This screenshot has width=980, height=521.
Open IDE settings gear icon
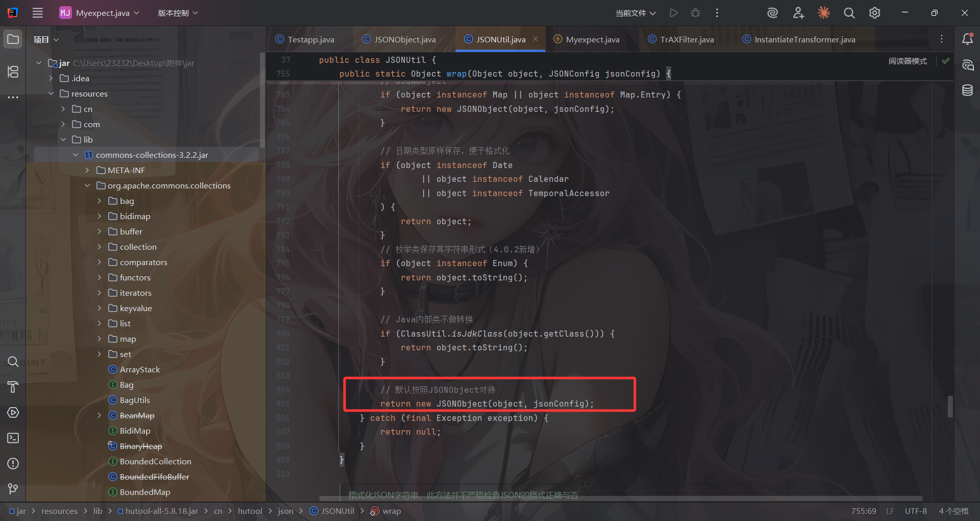pyautogui.click(x=874, y=13)
